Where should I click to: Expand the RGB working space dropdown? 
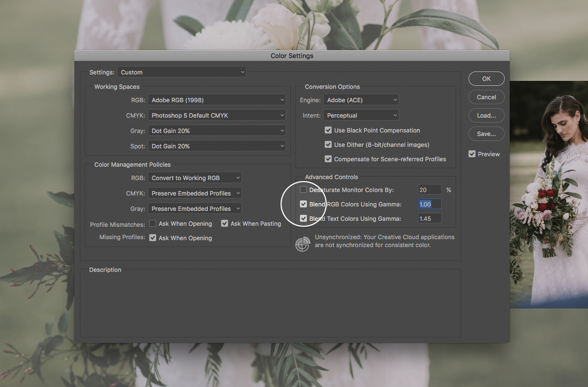click(x=217, y=100)
